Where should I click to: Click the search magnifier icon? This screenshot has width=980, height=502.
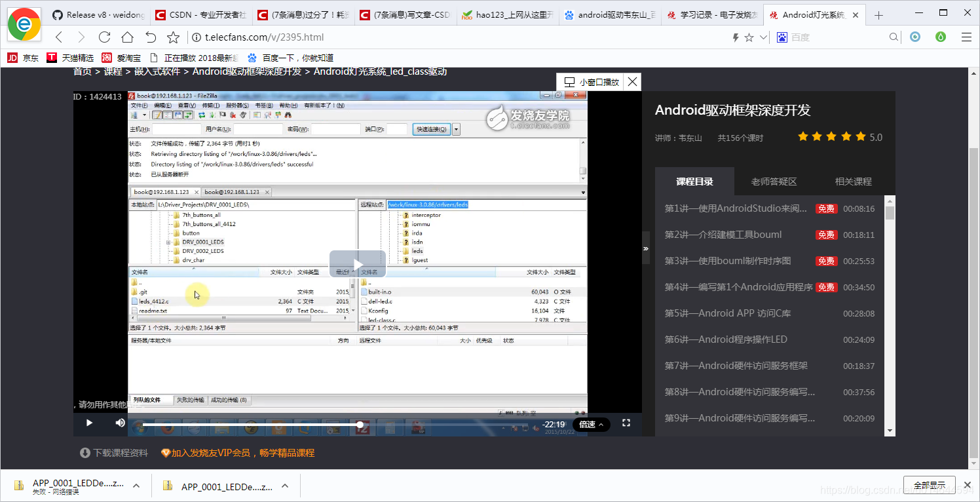894,38
